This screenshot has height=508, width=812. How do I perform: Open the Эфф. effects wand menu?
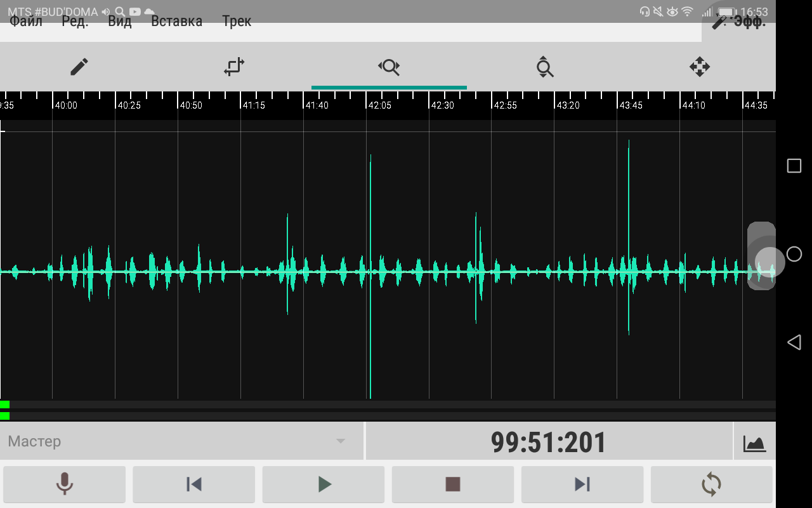738,22
